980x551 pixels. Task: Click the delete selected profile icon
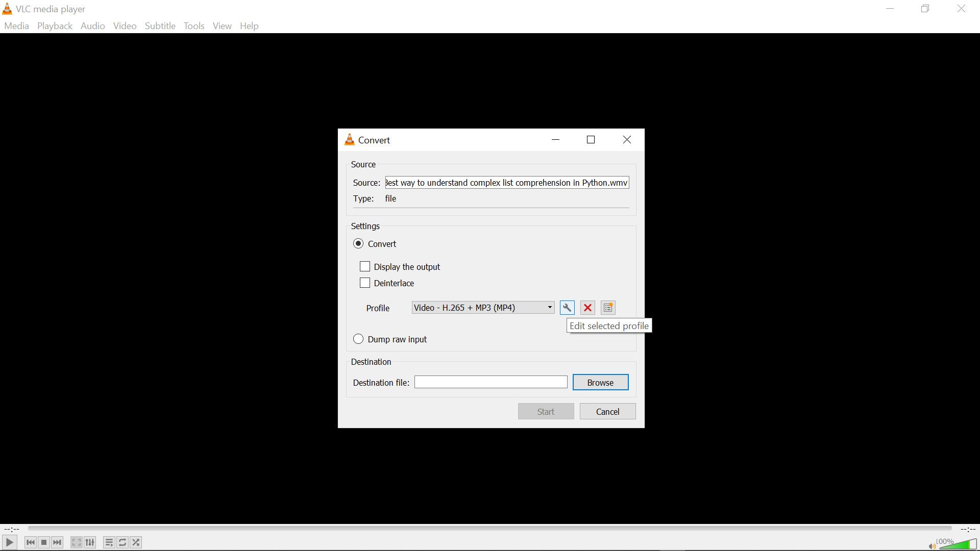coord(587,308)
